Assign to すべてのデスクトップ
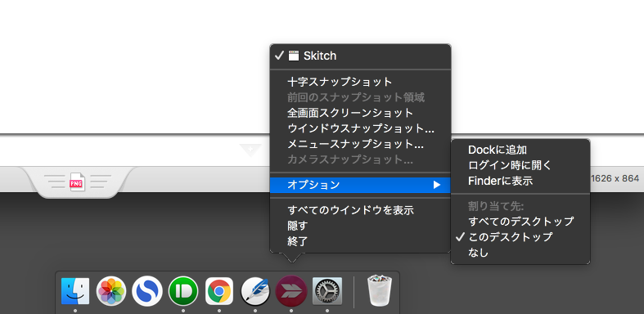 [520, 222]
